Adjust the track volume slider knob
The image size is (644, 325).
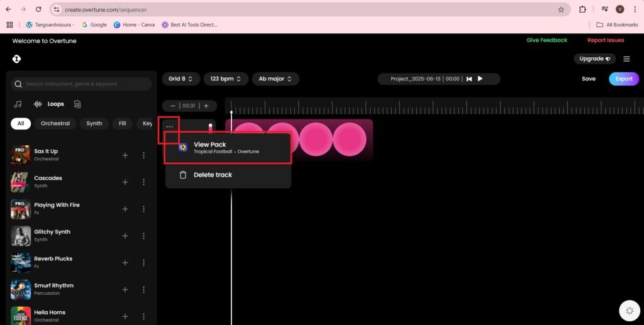click(x=210, y=126)
